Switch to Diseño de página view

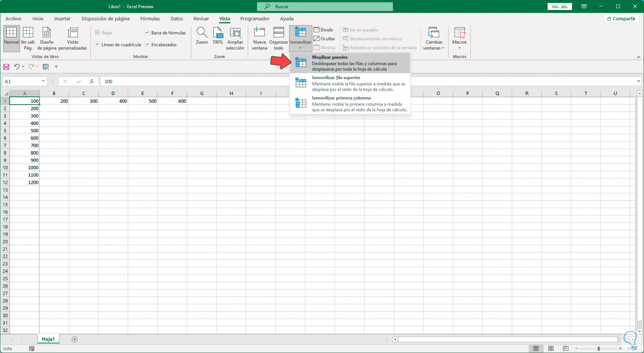click(x=47, y=38)
